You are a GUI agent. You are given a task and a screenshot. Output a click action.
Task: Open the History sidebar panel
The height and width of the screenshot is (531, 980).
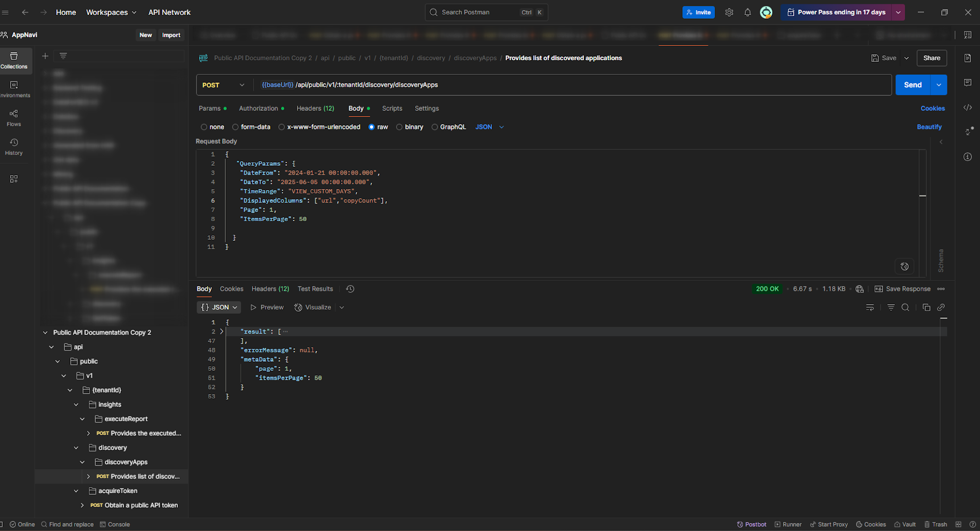click(x=14, y=147)
